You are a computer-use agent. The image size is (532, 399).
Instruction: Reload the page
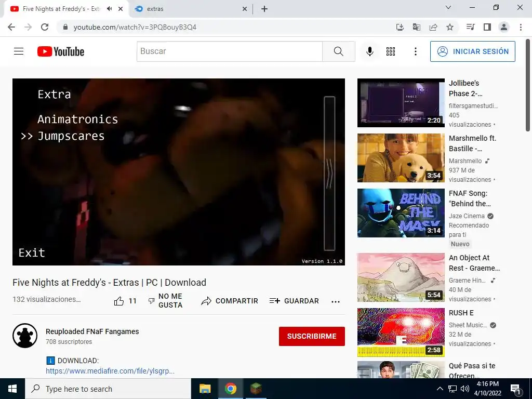45,27
